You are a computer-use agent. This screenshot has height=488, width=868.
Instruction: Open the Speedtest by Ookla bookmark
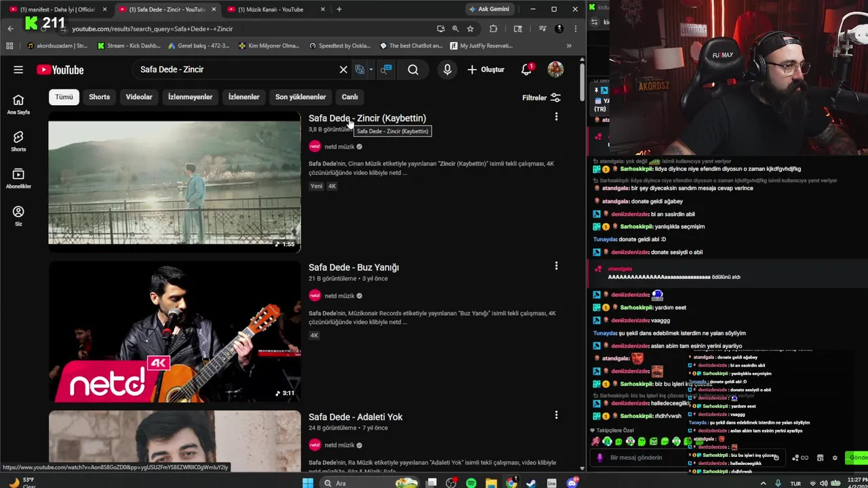point(340,46)
